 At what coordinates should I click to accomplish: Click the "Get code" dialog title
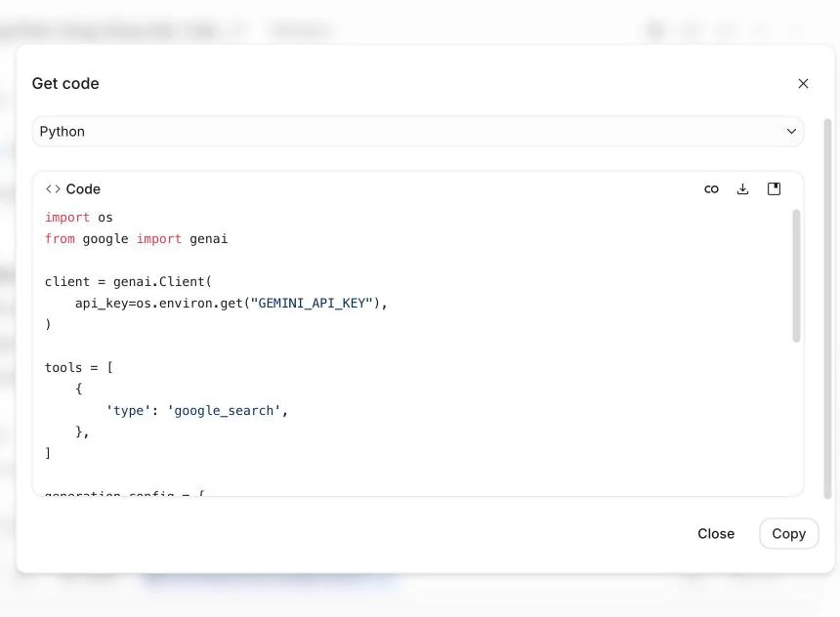click(65, 84)
